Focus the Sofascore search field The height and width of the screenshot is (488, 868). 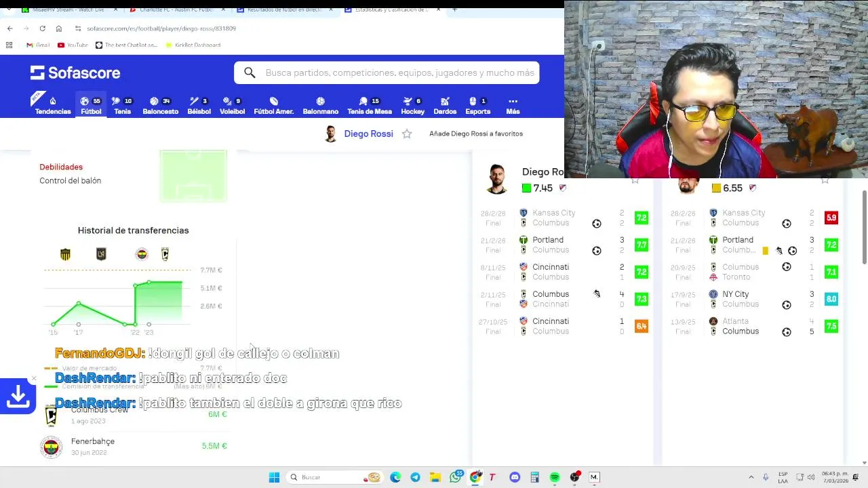pyautogui.click(x=387, y=73)
